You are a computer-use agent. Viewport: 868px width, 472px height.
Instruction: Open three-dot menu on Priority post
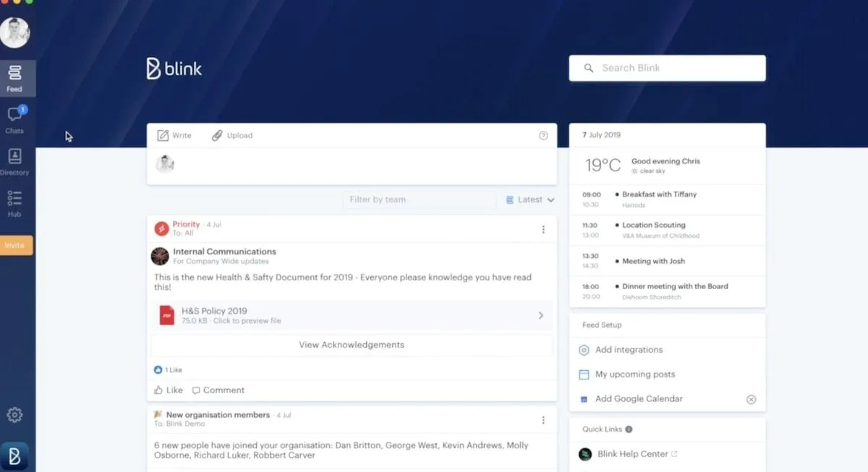coord(543,229)
